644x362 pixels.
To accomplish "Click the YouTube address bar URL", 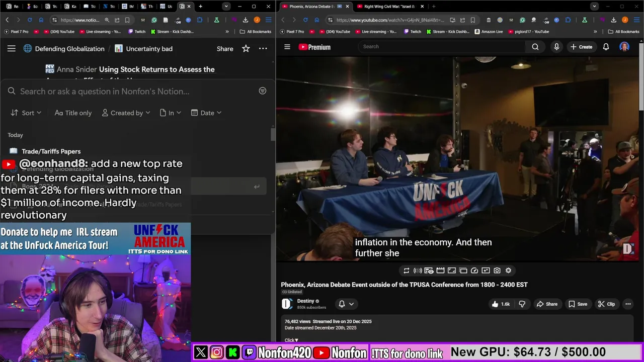I will coord(390,20).
